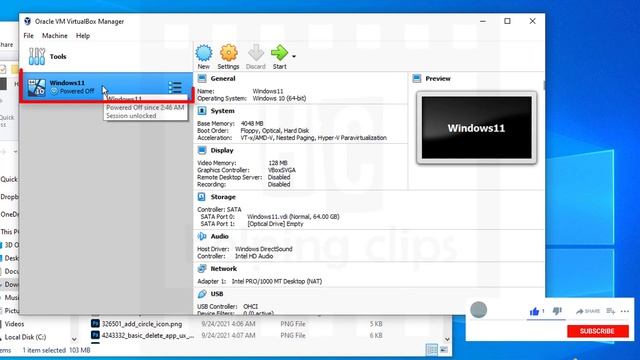Click the Windows11.vdi SATA Port 0 entry
The height and width of the screenshot is (360, 640).
293,216
